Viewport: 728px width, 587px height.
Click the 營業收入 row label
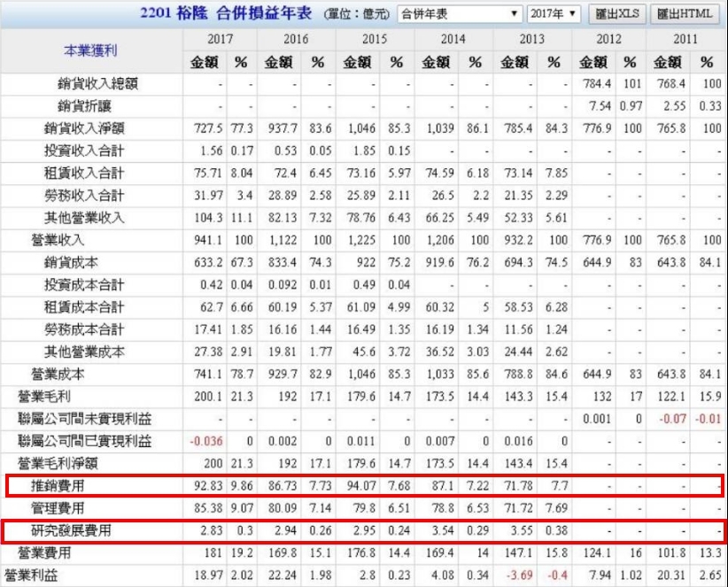58,240
